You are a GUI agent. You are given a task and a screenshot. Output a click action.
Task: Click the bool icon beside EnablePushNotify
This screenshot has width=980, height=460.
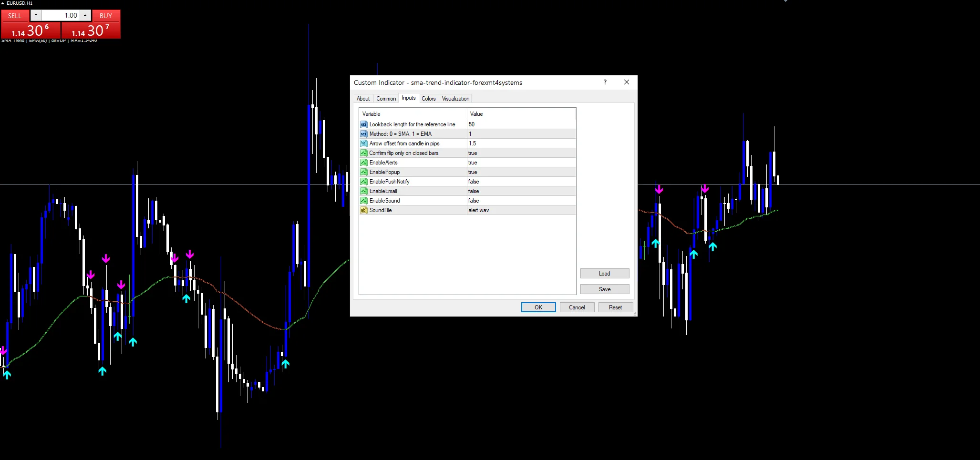[364, 182]
